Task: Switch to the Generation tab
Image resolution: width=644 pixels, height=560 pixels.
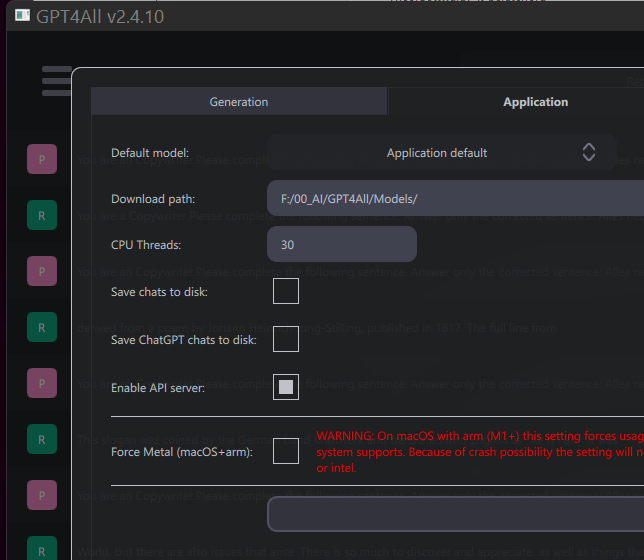Action: 239,102
